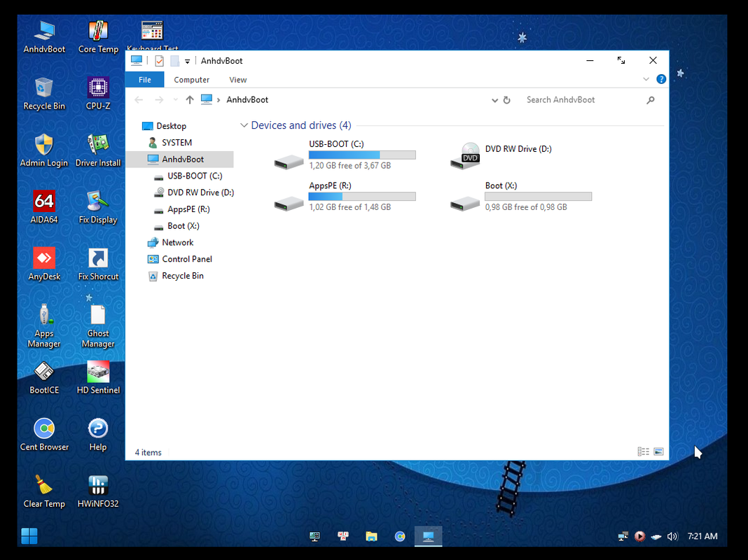This screenshot has width=748, height=560.
Task: Switch to details view layout
Action: coord(643,451)
